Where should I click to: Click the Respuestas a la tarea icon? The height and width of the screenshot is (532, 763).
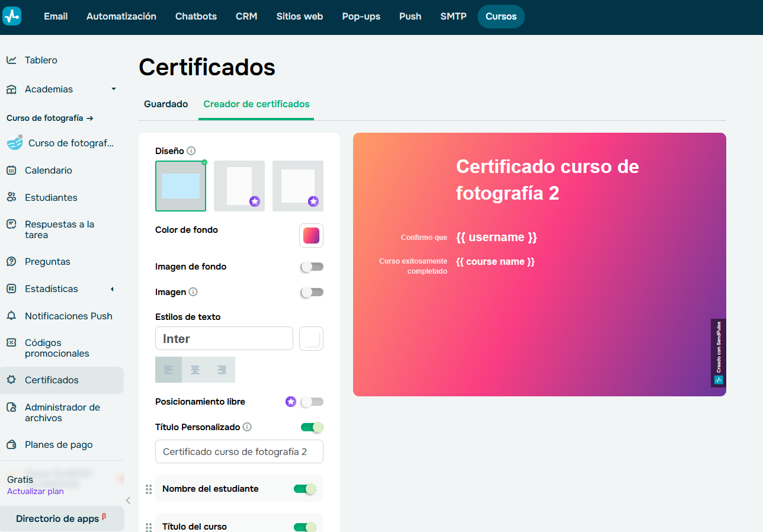pos(11,224)
